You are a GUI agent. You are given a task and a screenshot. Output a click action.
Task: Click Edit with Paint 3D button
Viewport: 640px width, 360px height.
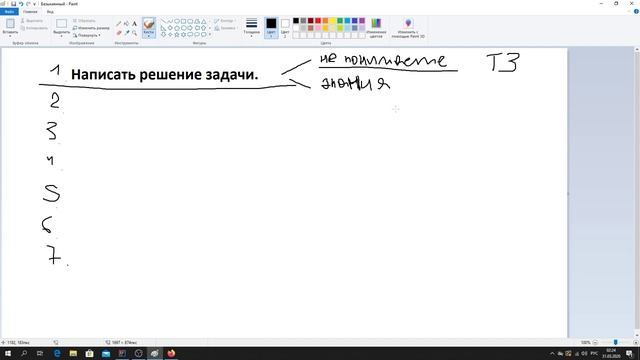click(x=408, y=28)
